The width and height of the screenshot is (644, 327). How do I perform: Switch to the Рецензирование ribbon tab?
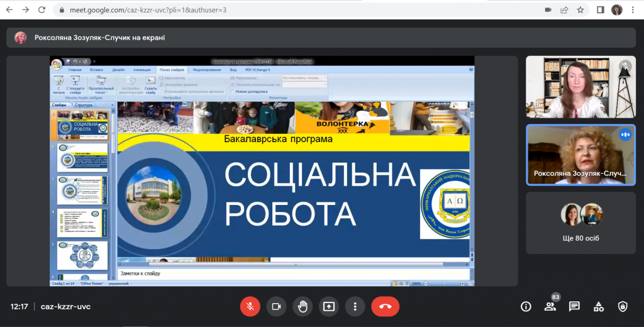[206, 70]
